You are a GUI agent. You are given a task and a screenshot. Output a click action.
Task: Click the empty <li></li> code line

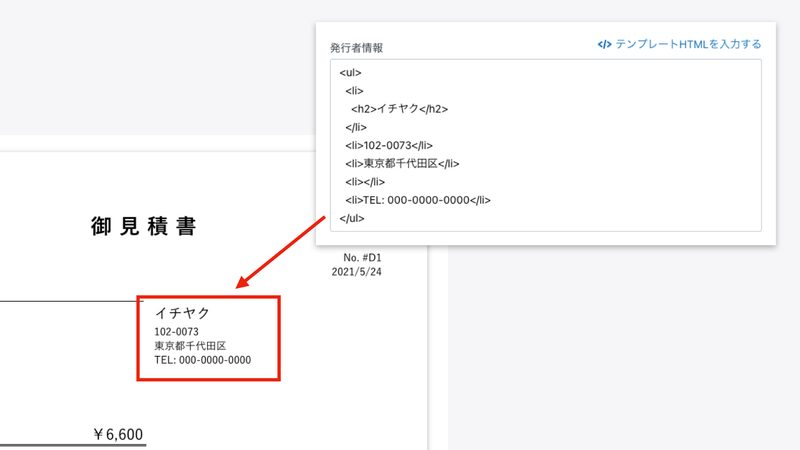pos(365,182)
